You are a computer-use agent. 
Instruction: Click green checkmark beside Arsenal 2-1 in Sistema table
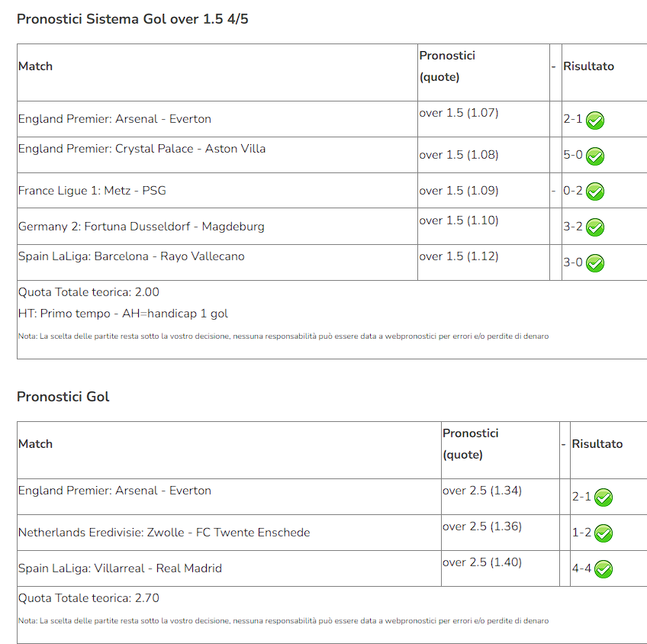coord(595,121)
